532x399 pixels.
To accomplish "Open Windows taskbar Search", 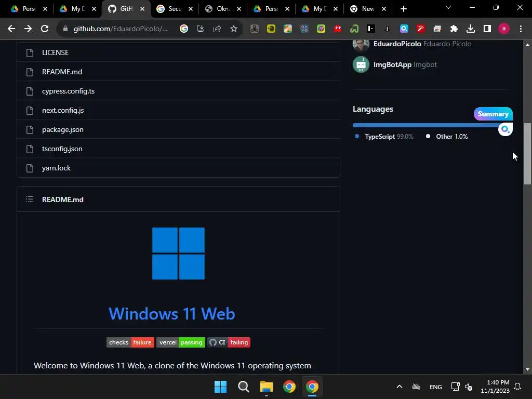I will [243, 387].
